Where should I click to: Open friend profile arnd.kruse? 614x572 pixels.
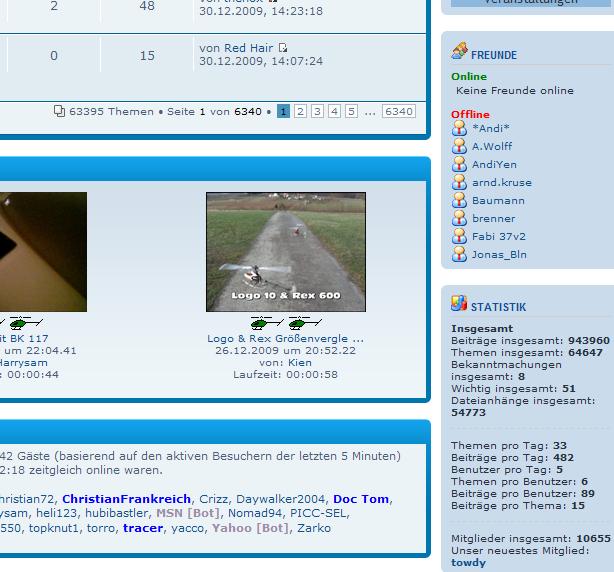(x=502, y=182)
